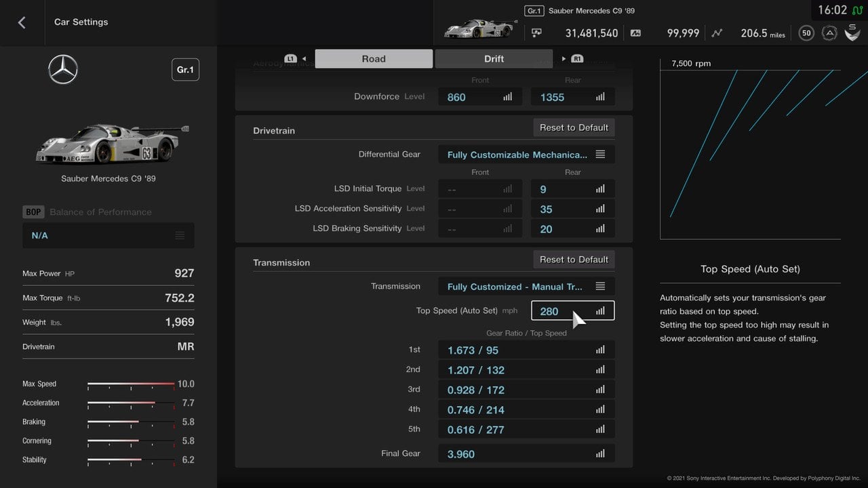Go back using the left chevron
Viewport: 868px width, 488px height.
[22, 22]
